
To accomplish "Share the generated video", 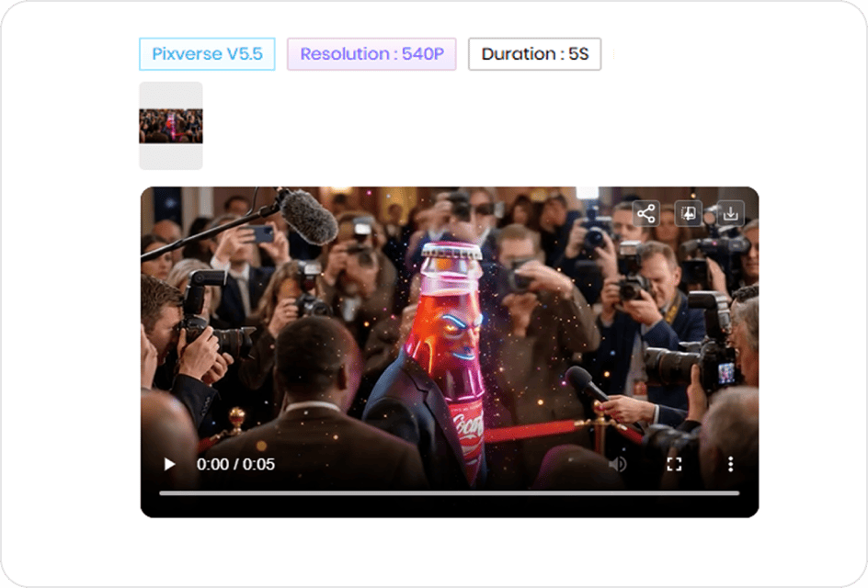I will (x=646, y=213).
